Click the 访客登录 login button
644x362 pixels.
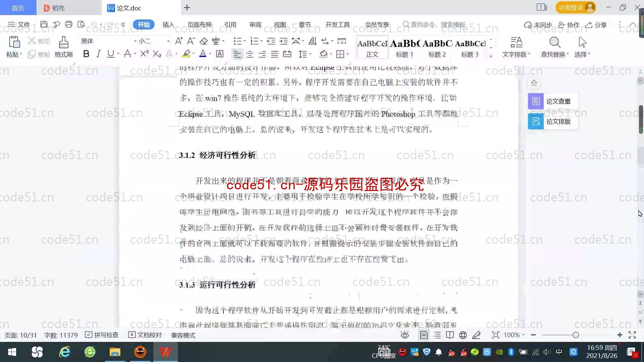pos(576,7)
